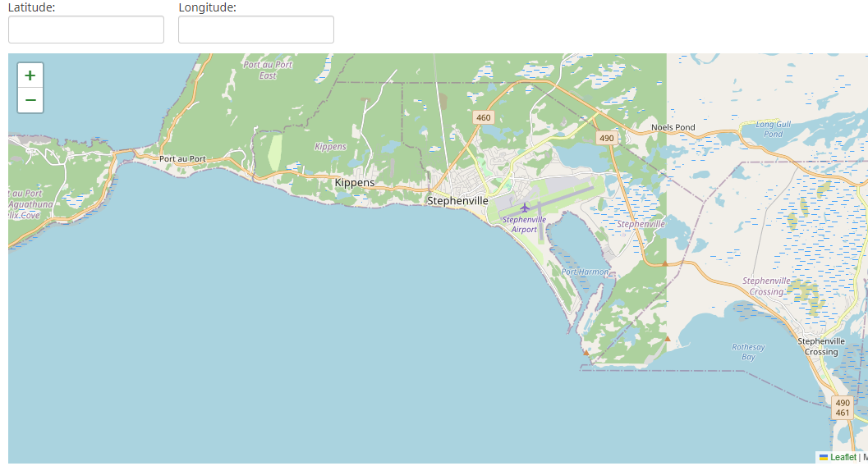Click the route 460 highway shield
The width and height of the screenshot is (868, 466).
(x=483, y=117)
